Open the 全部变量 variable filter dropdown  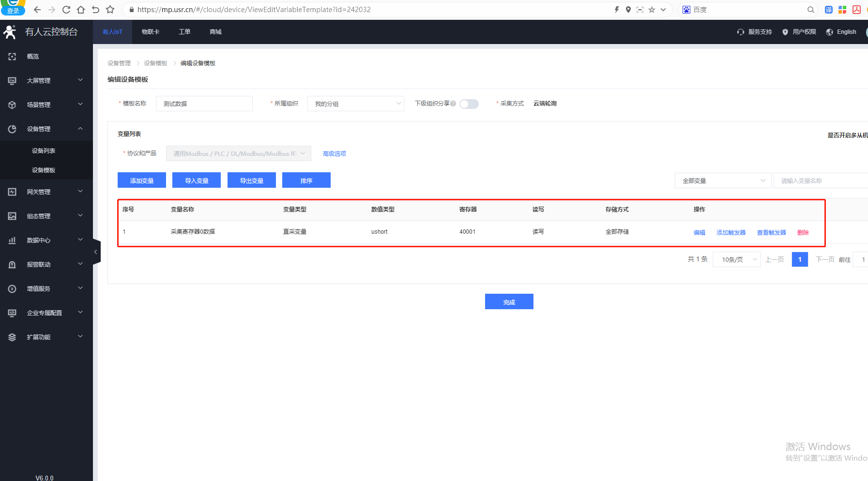tap(722, 180)
